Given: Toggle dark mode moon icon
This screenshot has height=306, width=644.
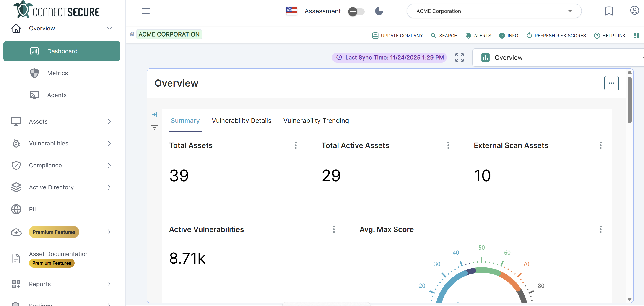Looking at the screenshot, I should [x=379, y=11].
